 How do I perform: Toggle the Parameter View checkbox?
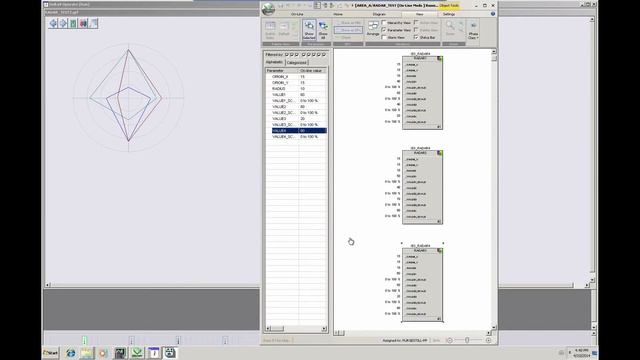(x=384, y=30)
